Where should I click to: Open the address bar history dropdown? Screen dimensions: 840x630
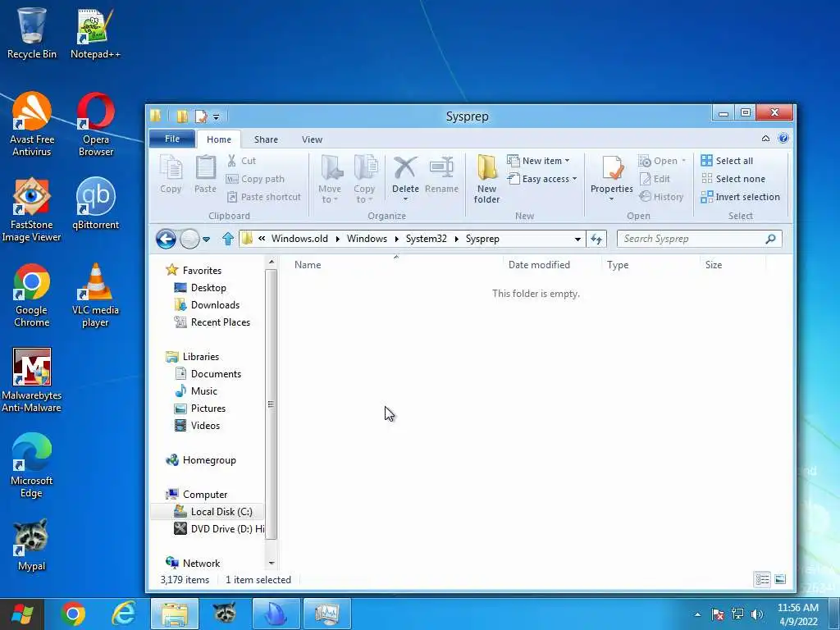(577, 239)
